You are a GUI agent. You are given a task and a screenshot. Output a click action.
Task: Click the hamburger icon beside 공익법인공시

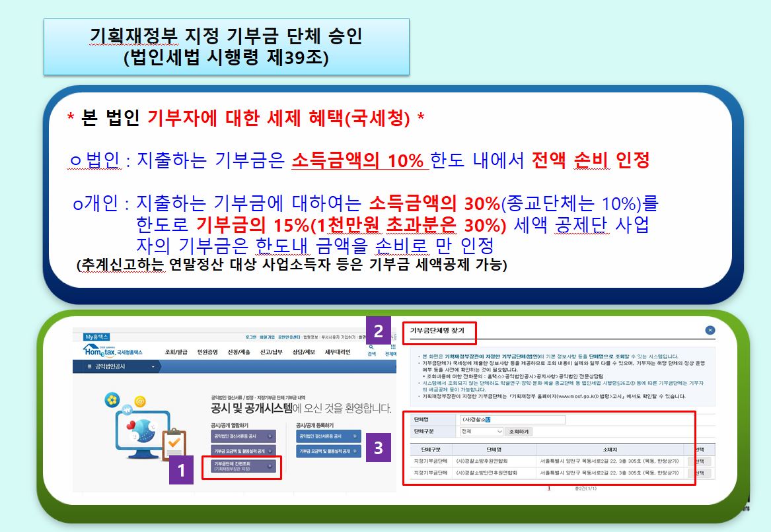click(x=89, y=366)
